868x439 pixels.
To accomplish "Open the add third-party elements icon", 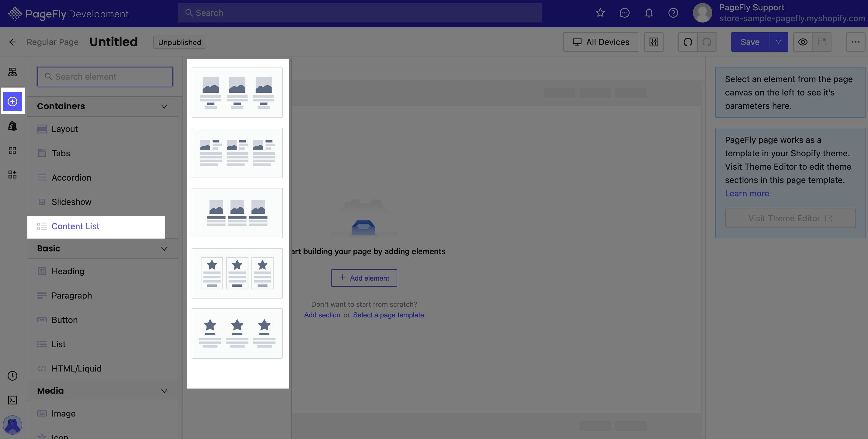I will click(12, 175).
